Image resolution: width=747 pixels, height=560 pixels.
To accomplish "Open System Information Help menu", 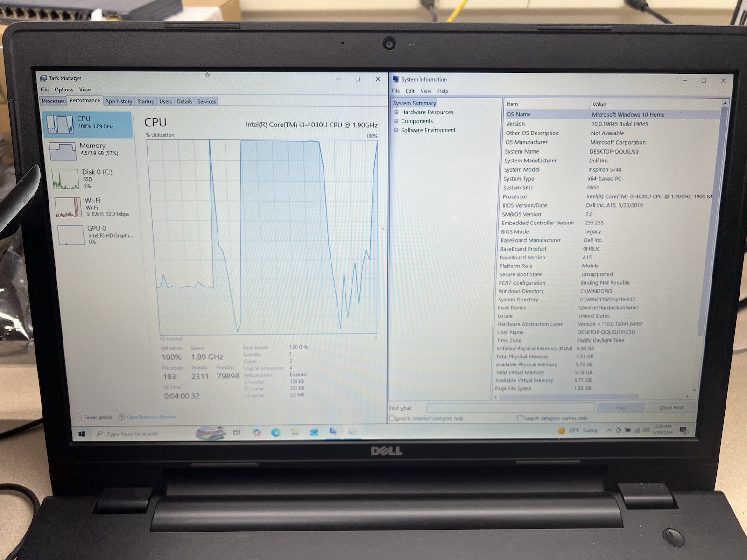I will (443, 91).
